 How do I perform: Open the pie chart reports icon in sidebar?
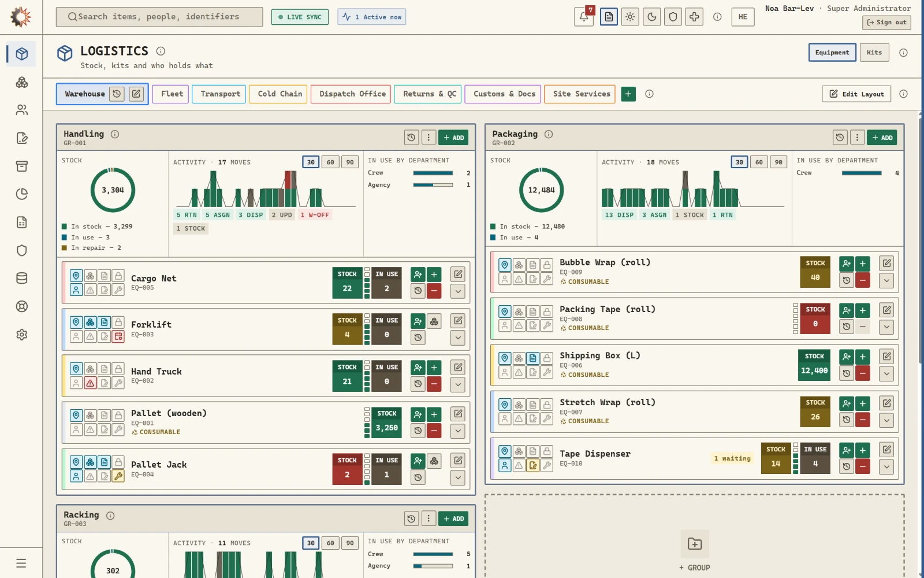pyautogui.click(x=21, y=194)
